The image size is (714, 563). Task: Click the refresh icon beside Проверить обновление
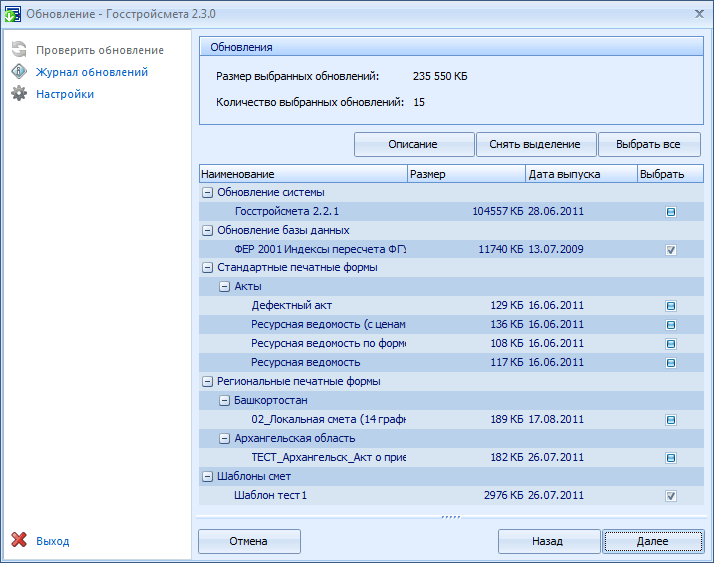pos(19,49)
